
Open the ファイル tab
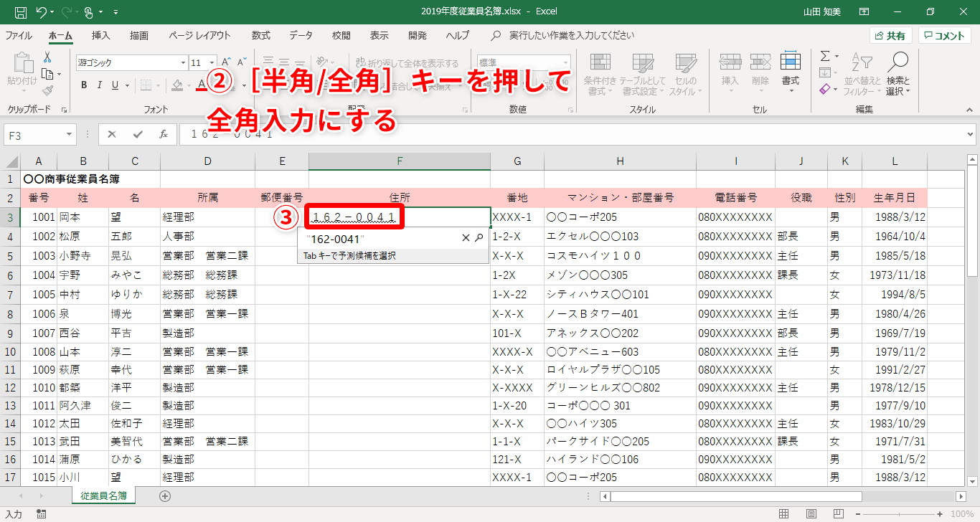tap(19, 35)
